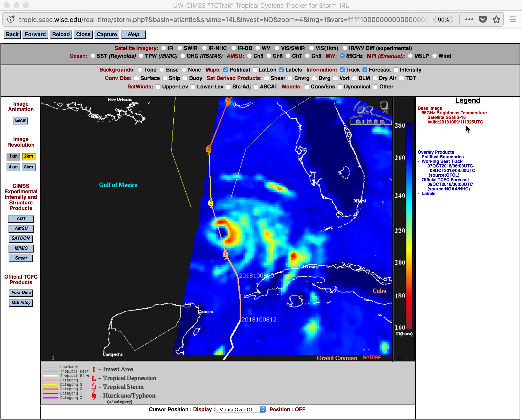The image size is (522, 420).
Task: Click the brightness temperature color scale bar
Action: coord(409,226)
